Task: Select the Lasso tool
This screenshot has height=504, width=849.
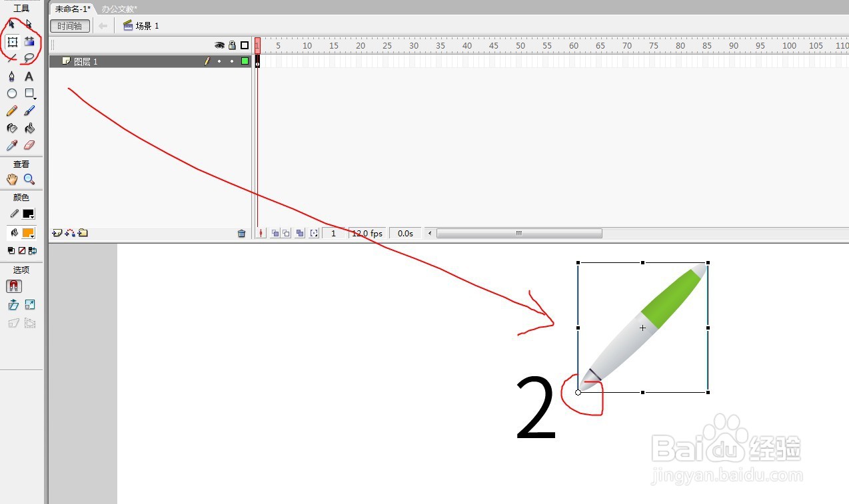Action: point(29,59)
